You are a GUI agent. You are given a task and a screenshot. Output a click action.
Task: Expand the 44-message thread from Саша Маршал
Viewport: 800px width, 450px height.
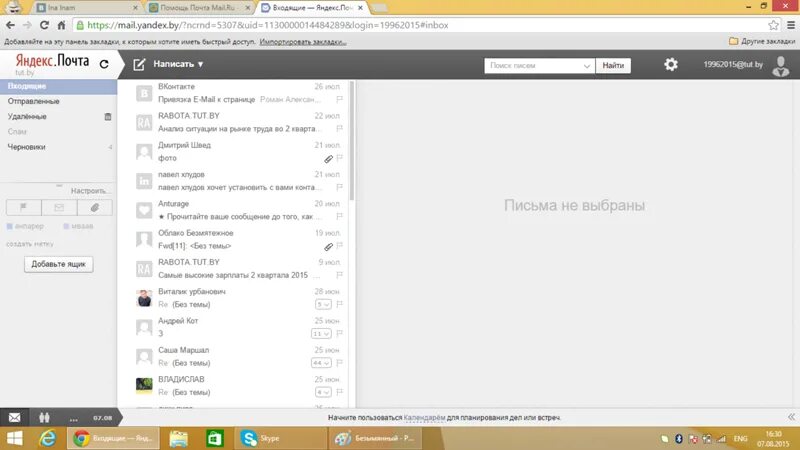click(x=321, y=363)
